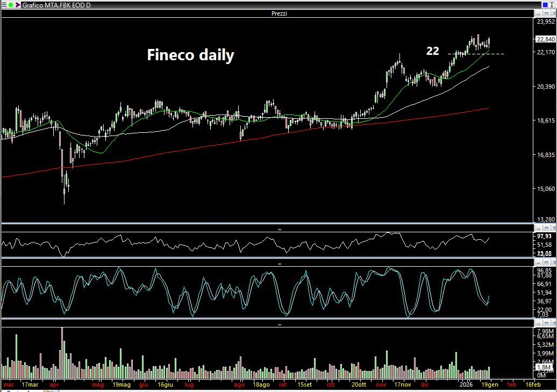The height and width of the screenshot is (392, 557).
Task: Click the purple arrow icon beside the chart title
Action: [17, 5]
